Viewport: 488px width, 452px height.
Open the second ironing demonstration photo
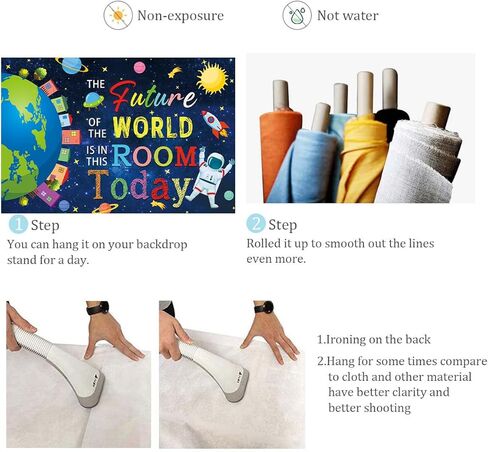tap(232, 375)
